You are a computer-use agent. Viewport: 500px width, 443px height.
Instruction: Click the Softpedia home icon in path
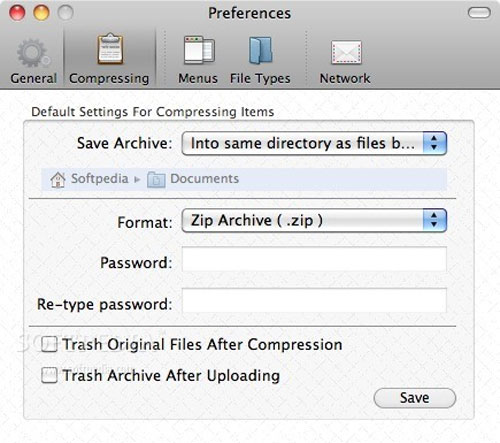pyautogui.click(x=58, y=180)
